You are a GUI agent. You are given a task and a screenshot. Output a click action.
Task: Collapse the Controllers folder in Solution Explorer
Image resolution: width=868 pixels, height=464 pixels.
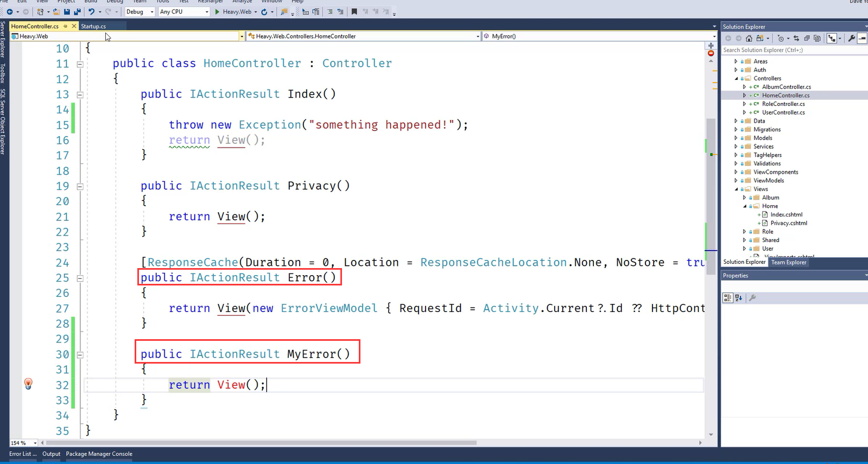tap(736, 78)
